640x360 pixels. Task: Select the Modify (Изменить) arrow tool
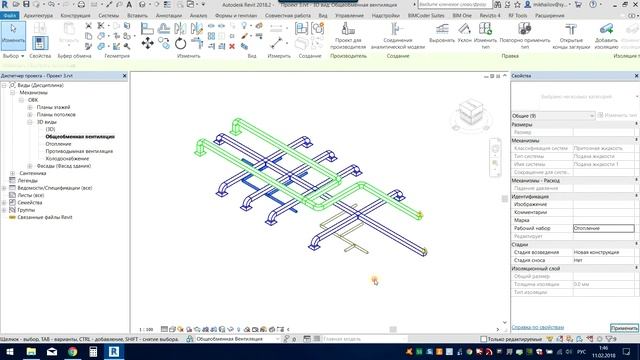[13, 36]
